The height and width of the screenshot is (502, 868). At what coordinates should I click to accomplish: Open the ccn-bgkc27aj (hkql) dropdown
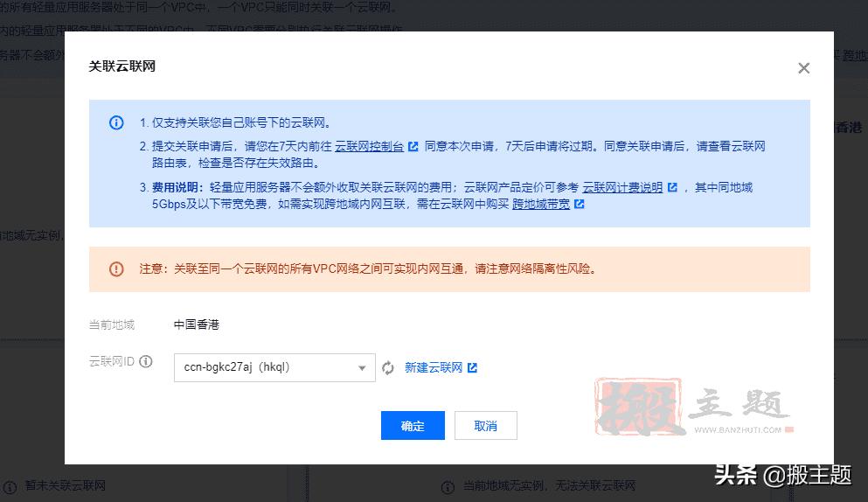tap(274, 367)
